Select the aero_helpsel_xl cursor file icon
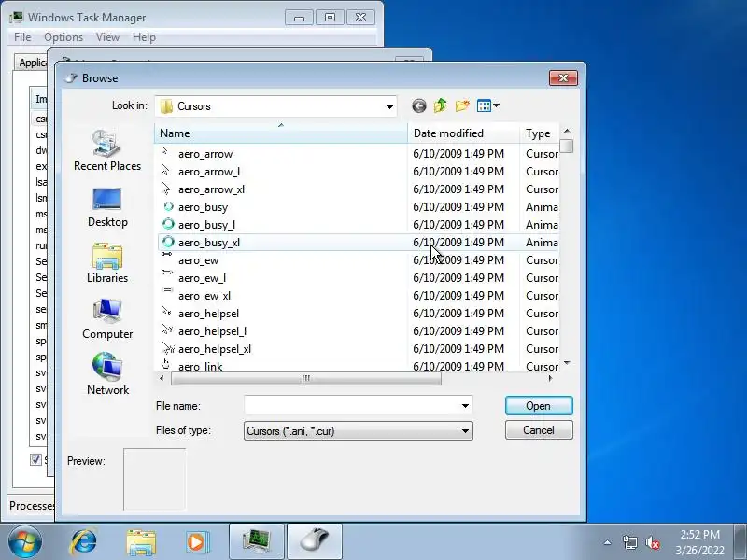 click(x=167, y=347)
